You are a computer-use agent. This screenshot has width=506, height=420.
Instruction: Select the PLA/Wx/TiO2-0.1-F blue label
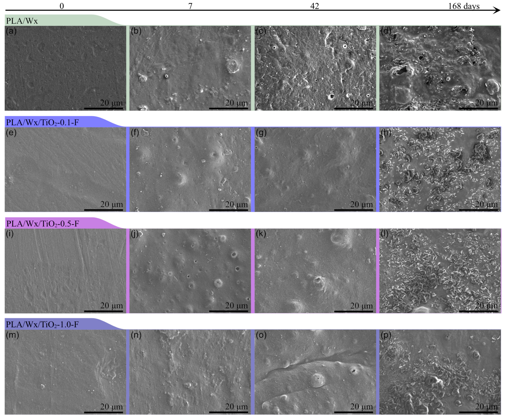pyautogui.click(x=42, y=122)
